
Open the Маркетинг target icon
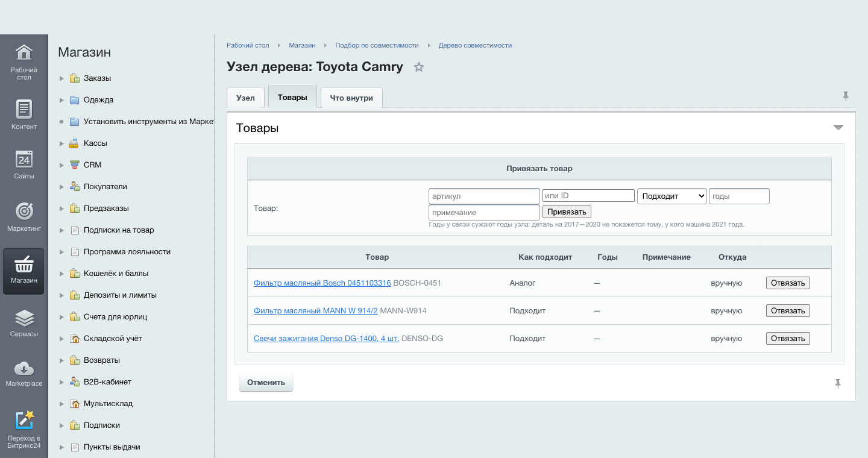click(24, 211)
